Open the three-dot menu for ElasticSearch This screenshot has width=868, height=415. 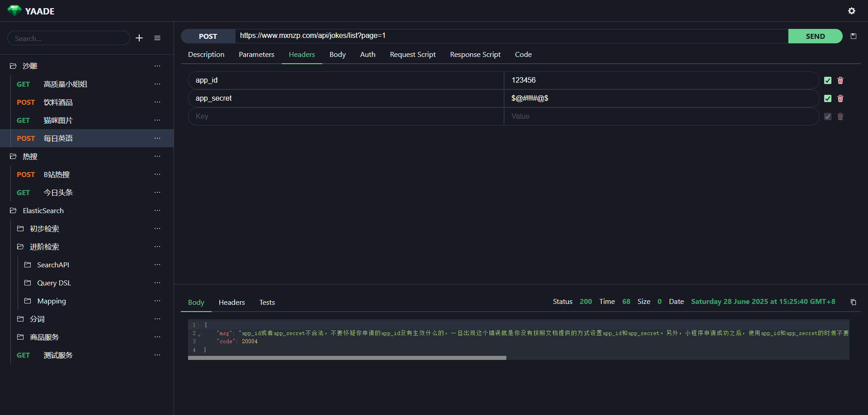[157, 210]
